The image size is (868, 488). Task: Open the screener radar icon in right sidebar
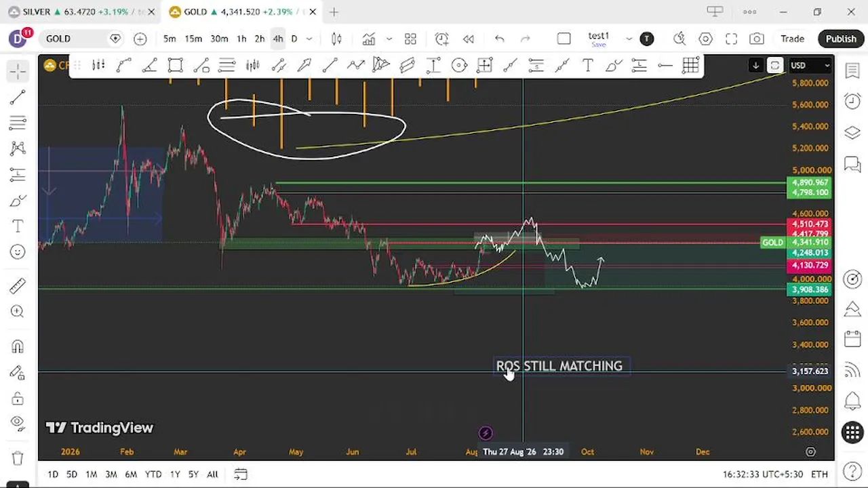tap(852, 279)
